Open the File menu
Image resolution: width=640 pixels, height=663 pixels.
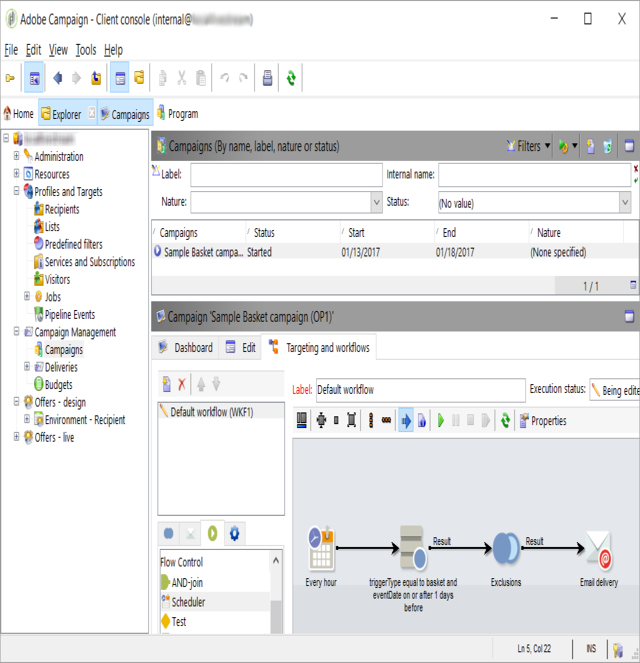11,50
